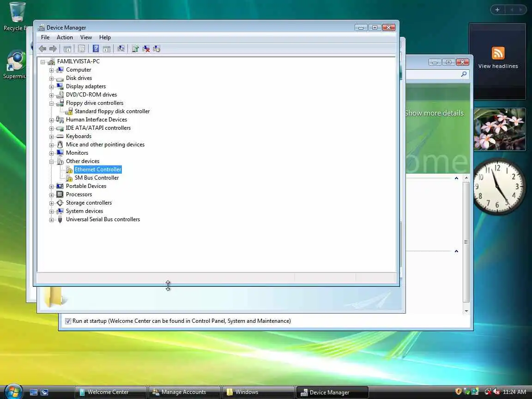Viewport: 532px width, 399px height.
Task: Click the upper collapse chevron in Welcome Center
Action: tap(456, 178)
